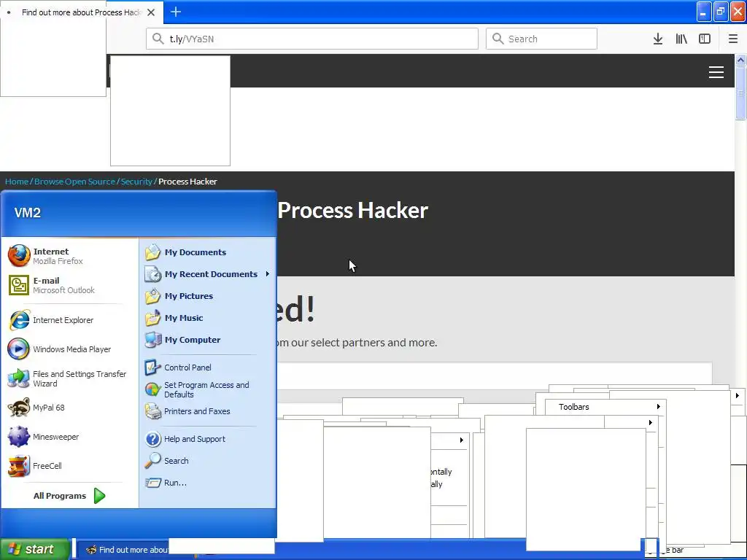Screen dimensions: 747x560
Task: Open a new tab with plus button
Action: coord(176,12)
